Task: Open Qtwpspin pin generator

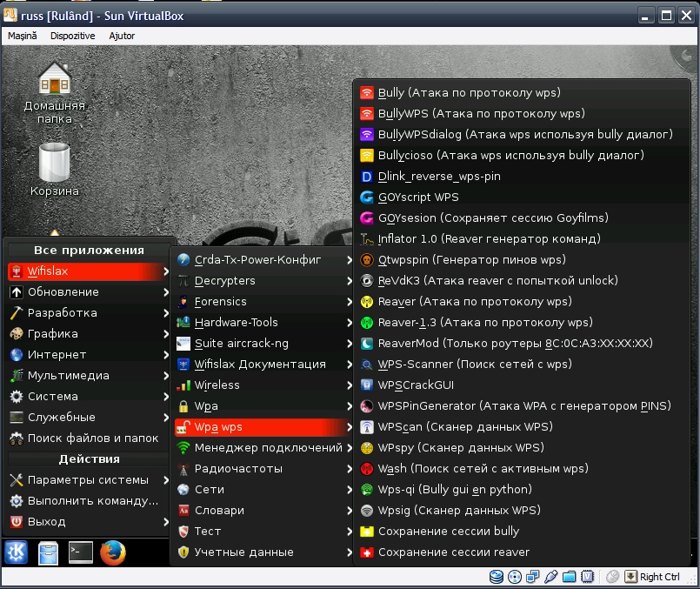Action: coord(522,260)
